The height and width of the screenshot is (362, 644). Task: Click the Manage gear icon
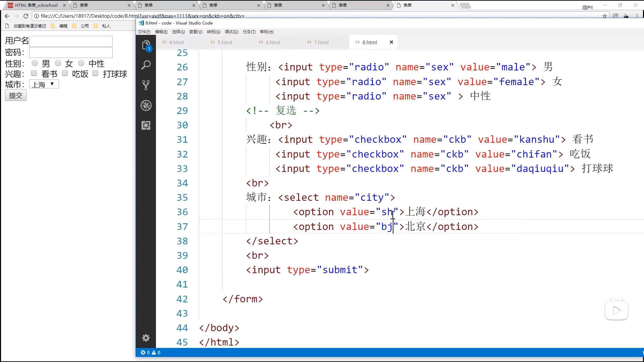(146, 338)
